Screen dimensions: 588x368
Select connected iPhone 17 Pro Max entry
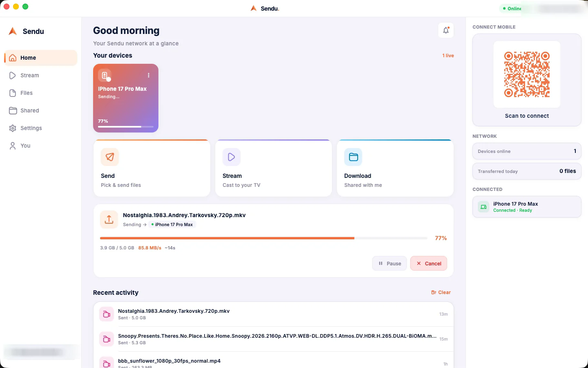[527, 207]
